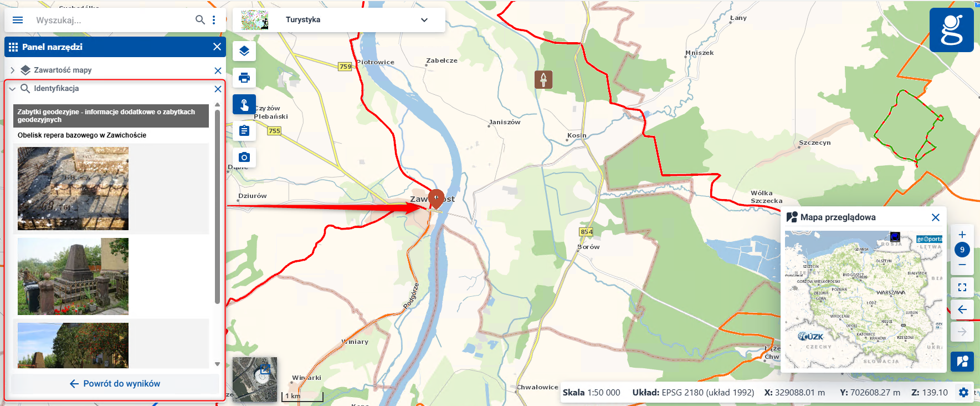
Task: Zoom in with the plus button
Action: pos(962,235)
